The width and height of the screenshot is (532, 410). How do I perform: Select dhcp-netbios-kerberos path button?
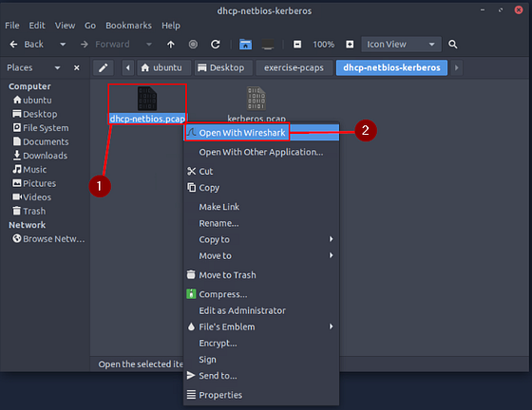pyautogui.click(x=391, y=67)
